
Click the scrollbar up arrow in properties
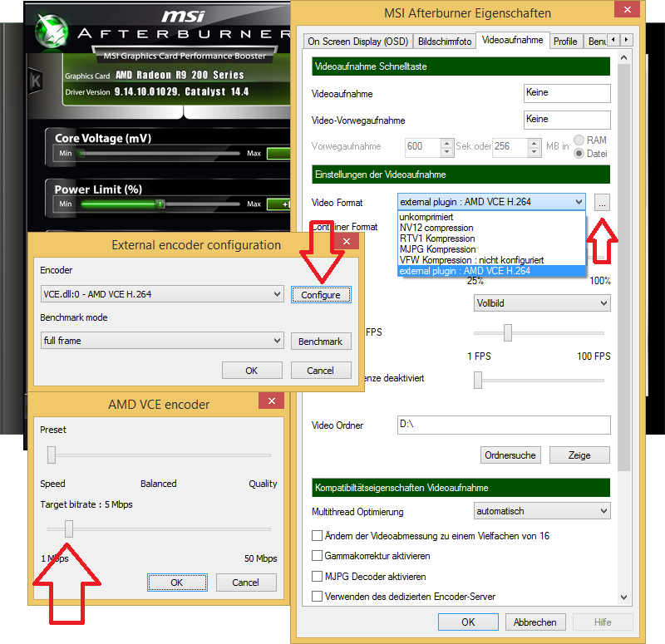pyautogui.click(x=623, y=57)
